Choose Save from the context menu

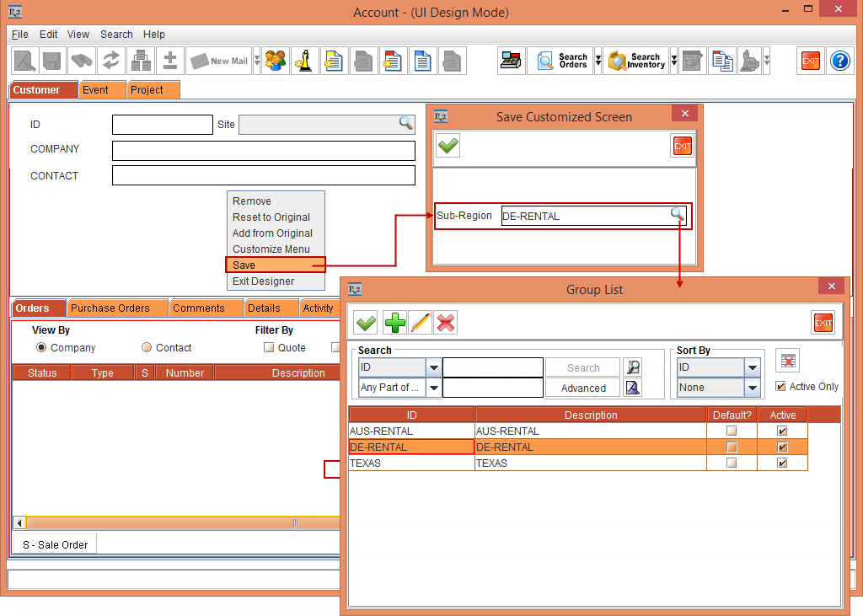[x=275, y=265]
